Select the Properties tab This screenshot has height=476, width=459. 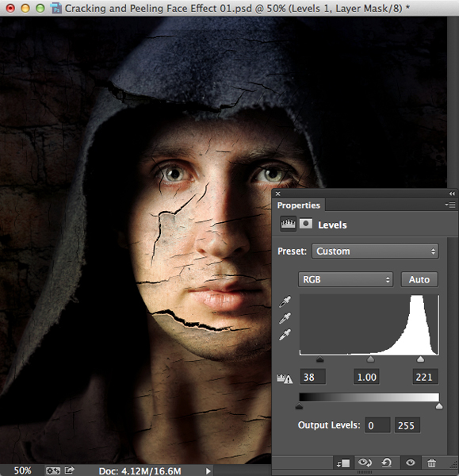coord(299,205)
